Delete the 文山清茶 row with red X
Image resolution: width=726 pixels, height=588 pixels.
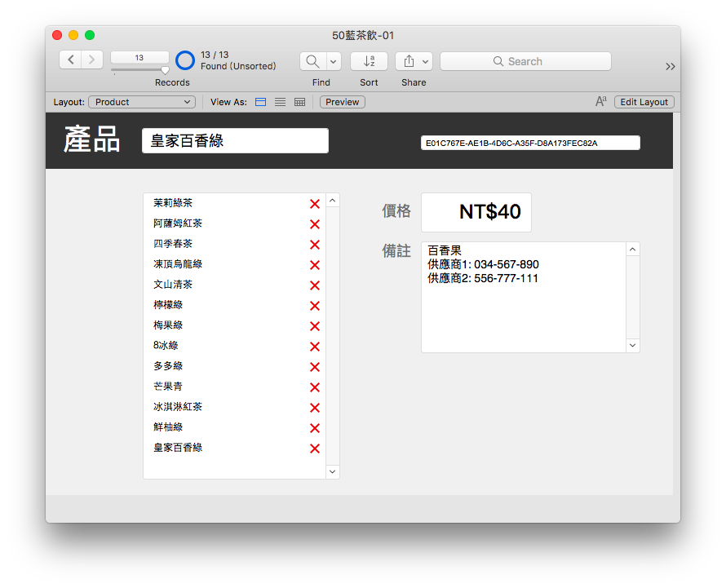pyautogui.click(x=315, y=285)
